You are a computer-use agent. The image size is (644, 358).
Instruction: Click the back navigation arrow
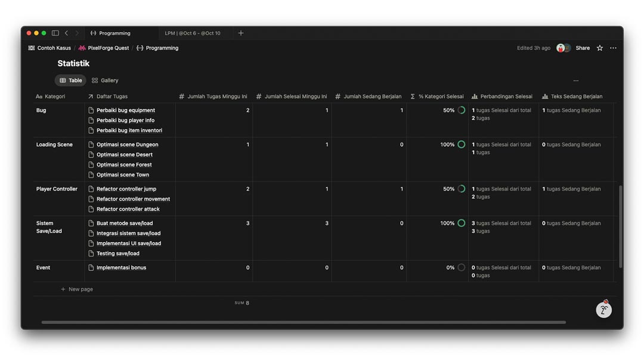pos(66,33)
